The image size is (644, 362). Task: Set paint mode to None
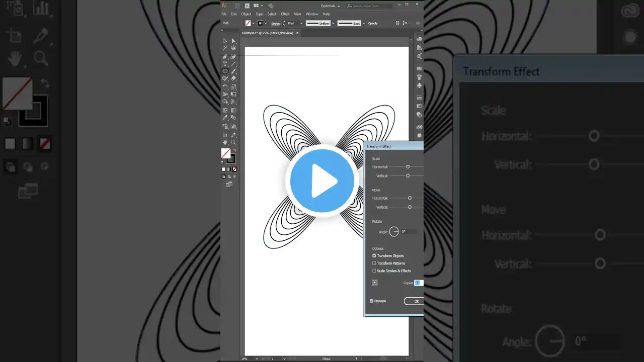pyautogui.click(x=234, y=169)
